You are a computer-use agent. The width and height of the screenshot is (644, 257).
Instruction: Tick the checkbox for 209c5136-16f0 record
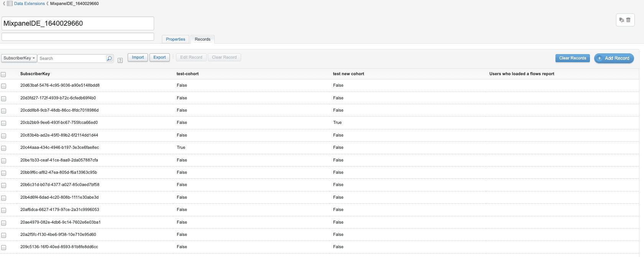[x=3, y=247]
